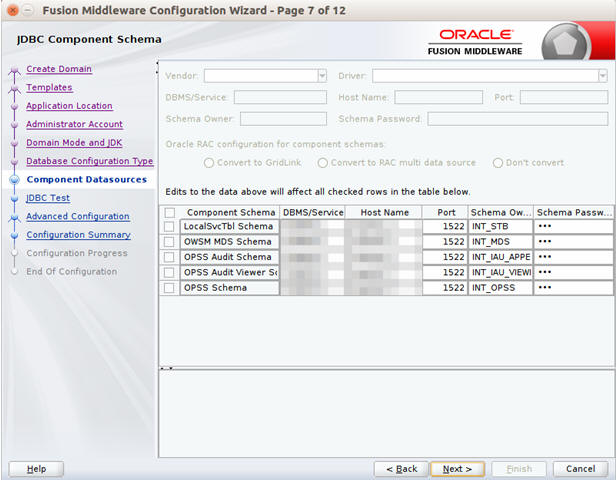The image size is (616, 480).
Task: Click the JDBC Test step bullet icon
Action: 15,198
